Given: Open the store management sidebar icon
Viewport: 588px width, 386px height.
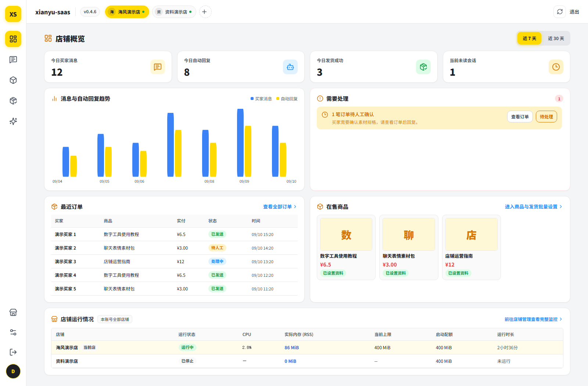Looking at the screenshot, I should click(x=13, y=312).
